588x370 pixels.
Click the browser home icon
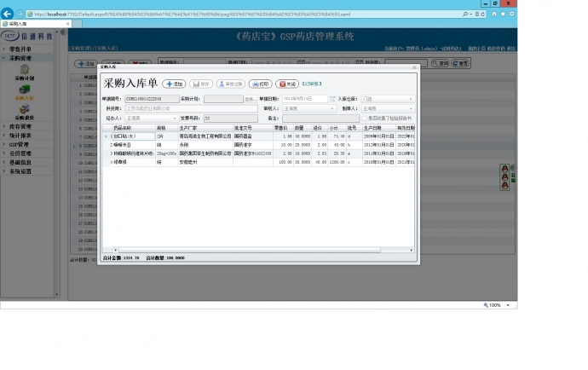click(494, 14)
